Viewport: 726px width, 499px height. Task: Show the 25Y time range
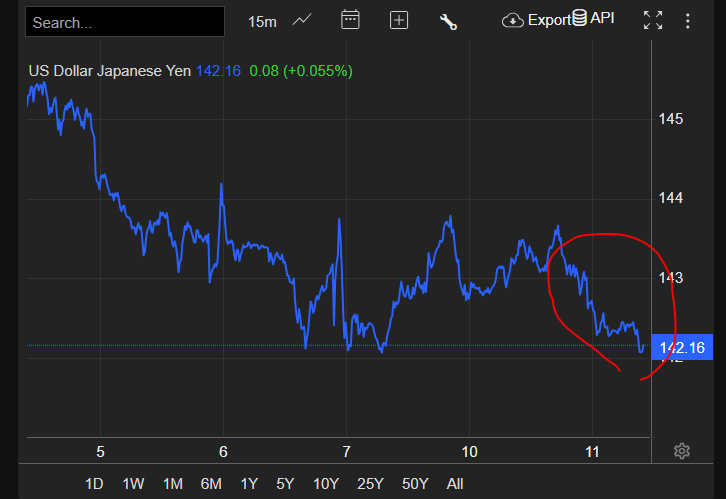coord(370,484)
